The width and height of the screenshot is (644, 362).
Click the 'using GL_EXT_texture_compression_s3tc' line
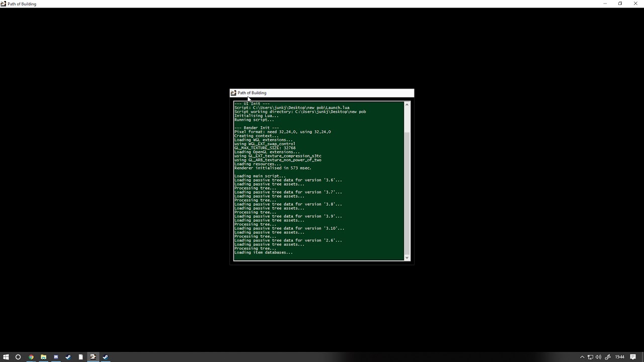(278, 156)
